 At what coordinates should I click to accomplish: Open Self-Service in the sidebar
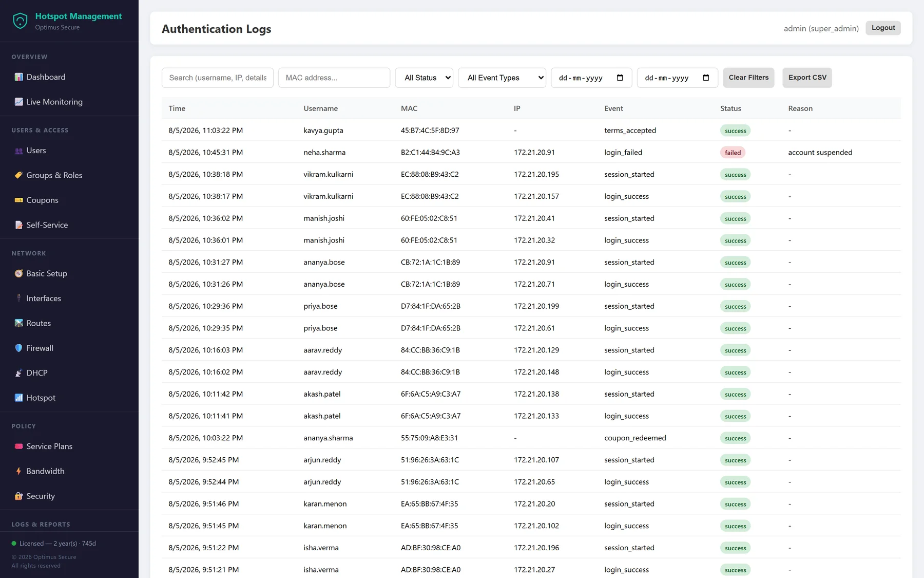point(47,225)
